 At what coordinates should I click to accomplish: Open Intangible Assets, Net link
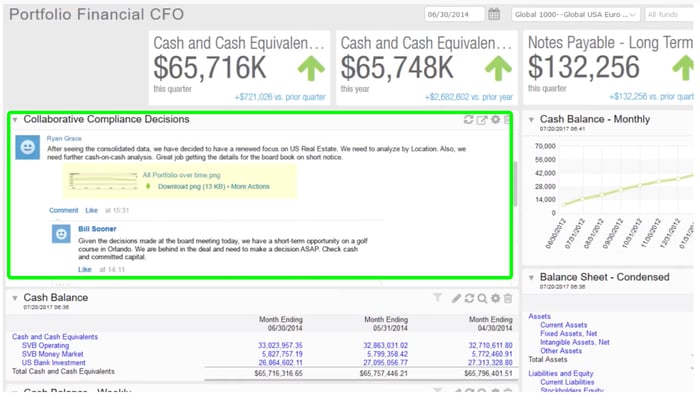tap(575, 342)
